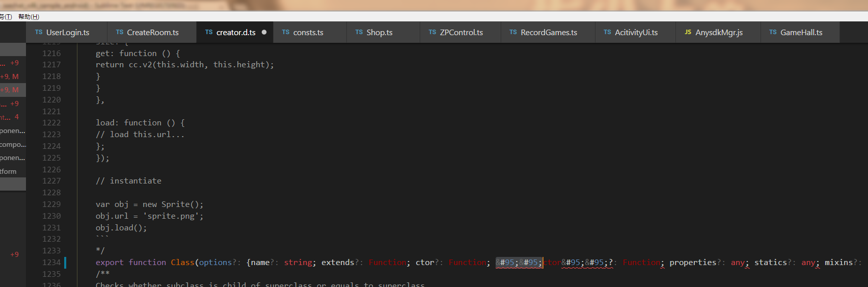Click line number 1227 in the gutter

click(51, 181)
